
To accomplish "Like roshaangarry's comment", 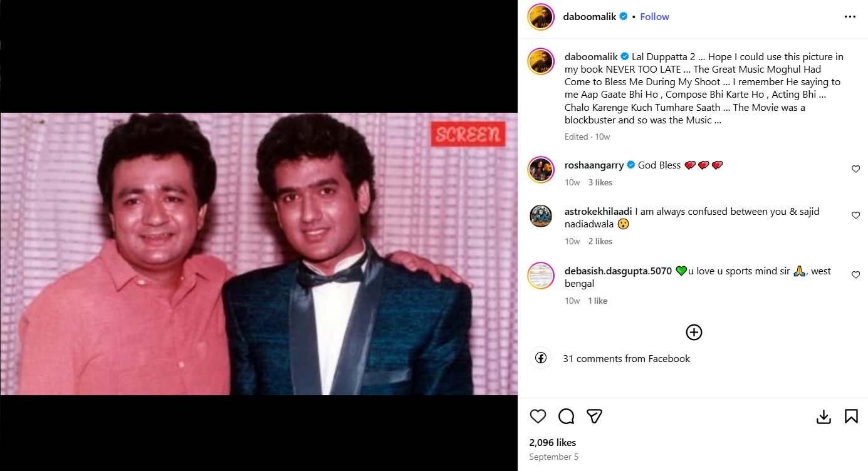I will 855,169.
